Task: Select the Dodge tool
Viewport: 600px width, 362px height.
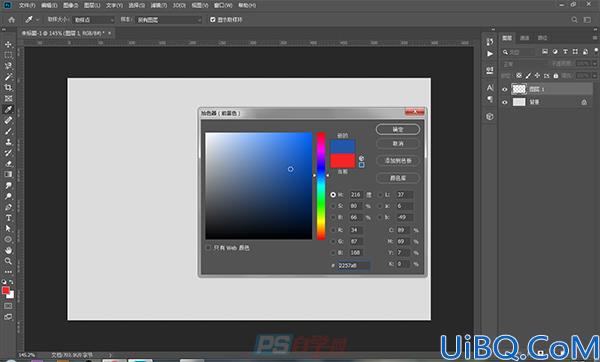Action: (x=8, y=196)
